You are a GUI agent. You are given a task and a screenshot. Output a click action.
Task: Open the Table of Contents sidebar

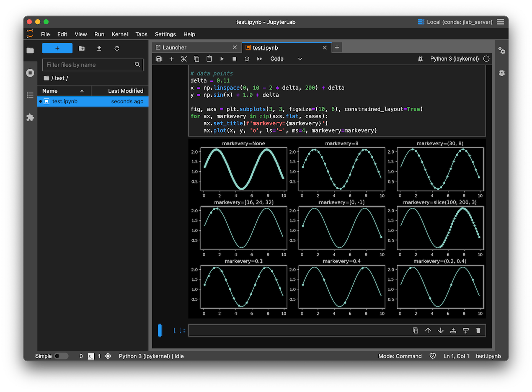[30, 95]
